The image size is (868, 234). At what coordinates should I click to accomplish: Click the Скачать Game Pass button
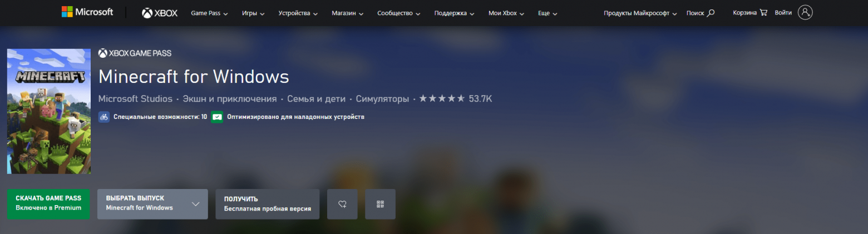[x=48, y=204]
